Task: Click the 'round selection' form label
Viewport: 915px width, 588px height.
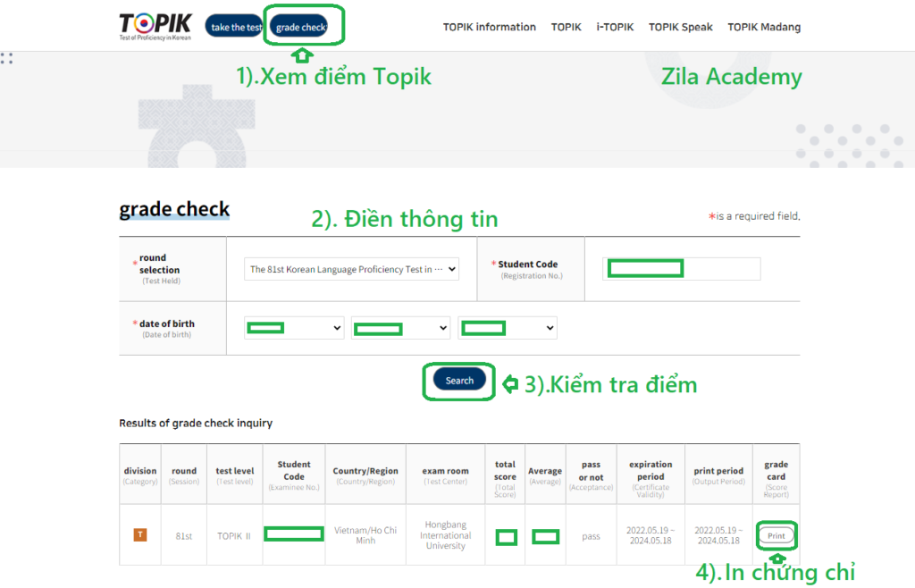Action: coord(159,269)
